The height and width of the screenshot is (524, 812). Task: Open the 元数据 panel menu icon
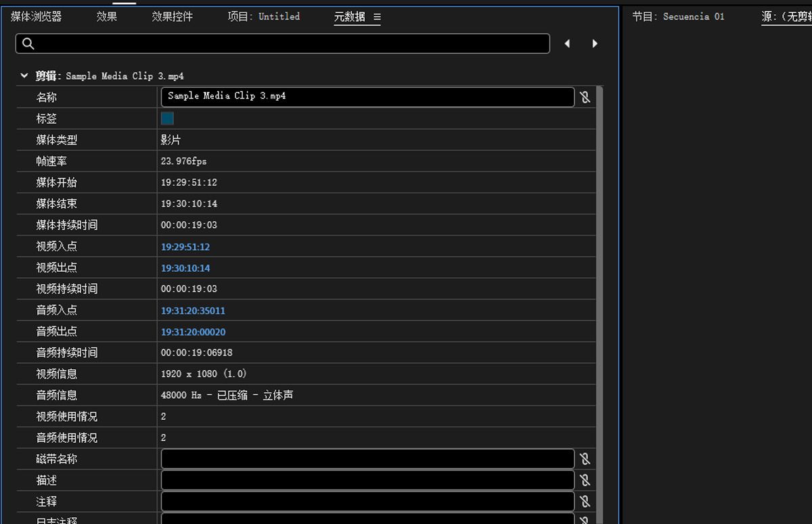[377, 17]
